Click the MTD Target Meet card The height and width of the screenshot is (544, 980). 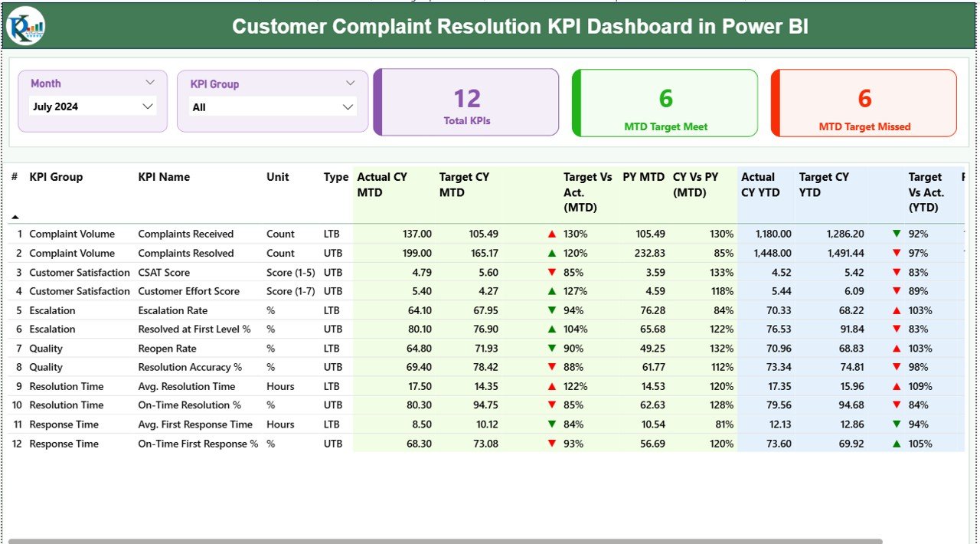pos(665,103)
